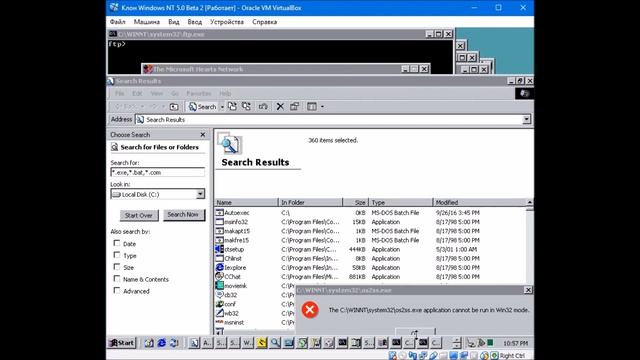
Task: Click the yellow taskbar button icon
Action: [x=262, y=343]
